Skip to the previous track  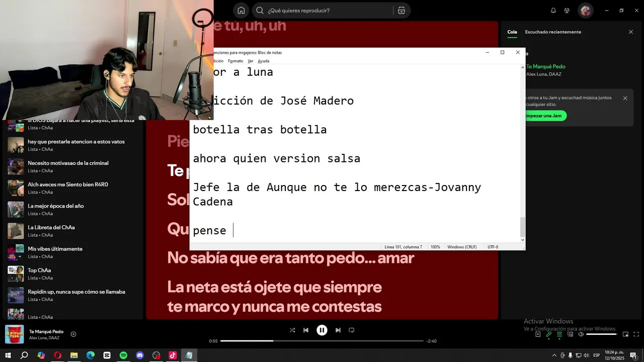(x=306, y=330)
